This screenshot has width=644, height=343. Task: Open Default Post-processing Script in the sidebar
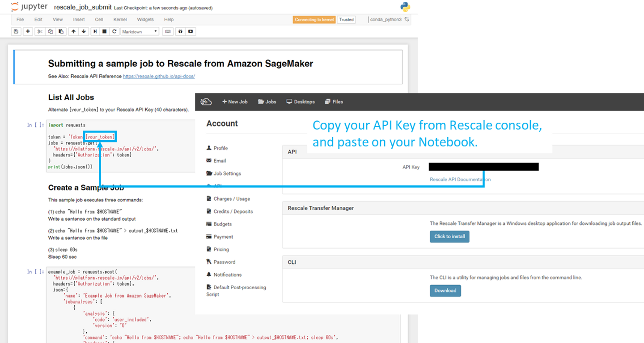pos(236,291)
